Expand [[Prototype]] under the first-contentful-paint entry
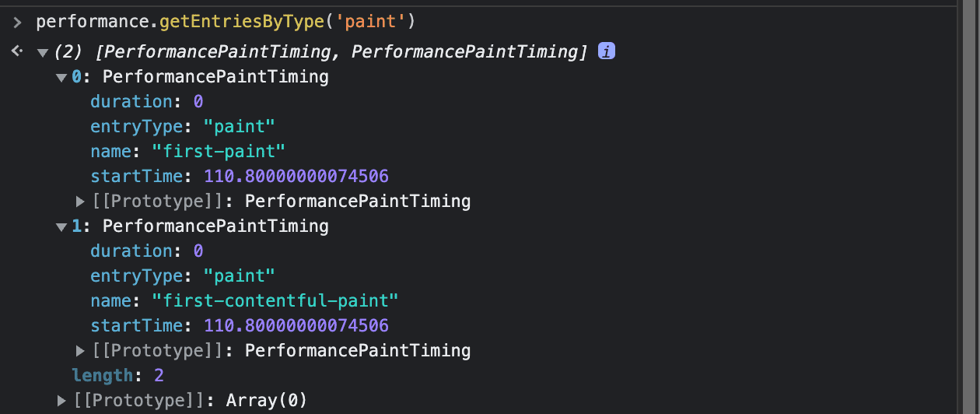980x414 pixels. (80, 351)
